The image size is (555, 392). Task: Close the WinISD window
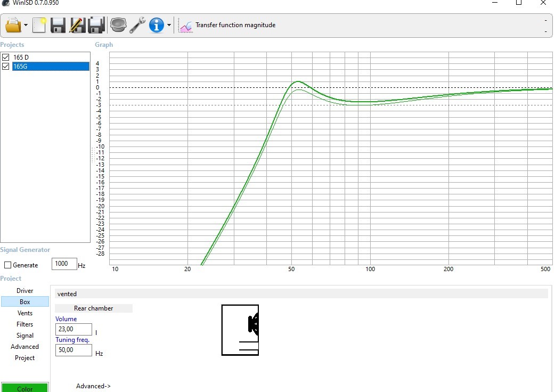tap(543, 3)
